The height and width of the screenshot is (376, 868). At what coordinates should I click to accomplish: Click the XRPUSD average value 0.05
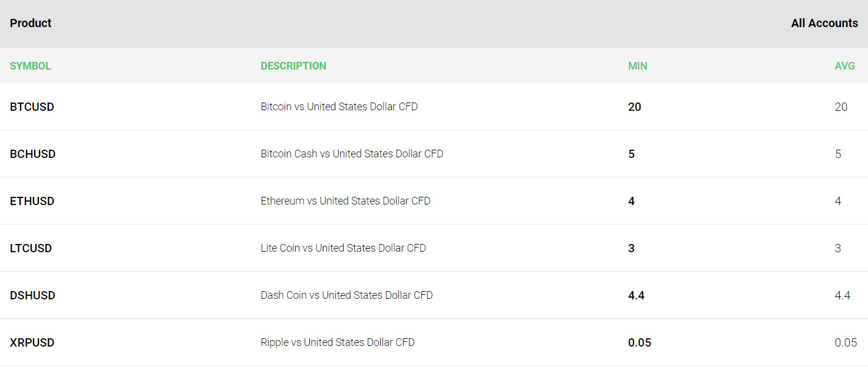click(x=846, y=342)
